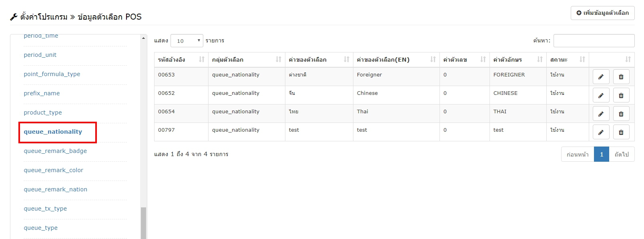Sort by สถานะ column header
This screenshot has height=239, width=644.
pyautogui.click(x=568, y=60)
